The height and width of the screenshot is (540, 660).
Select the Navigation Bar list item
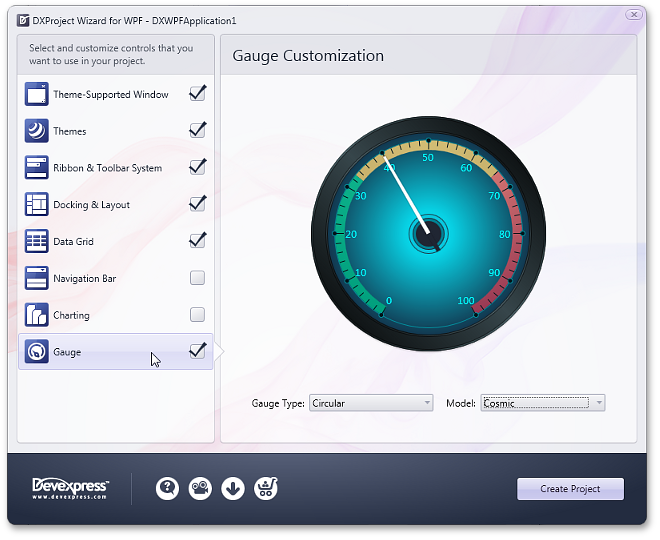coord(100,278)
